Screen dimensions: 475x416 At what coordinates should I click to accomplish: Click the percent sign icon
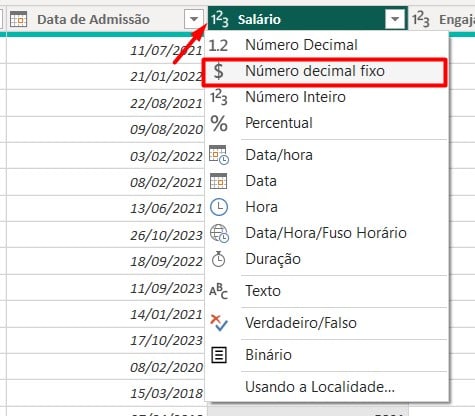219,123
